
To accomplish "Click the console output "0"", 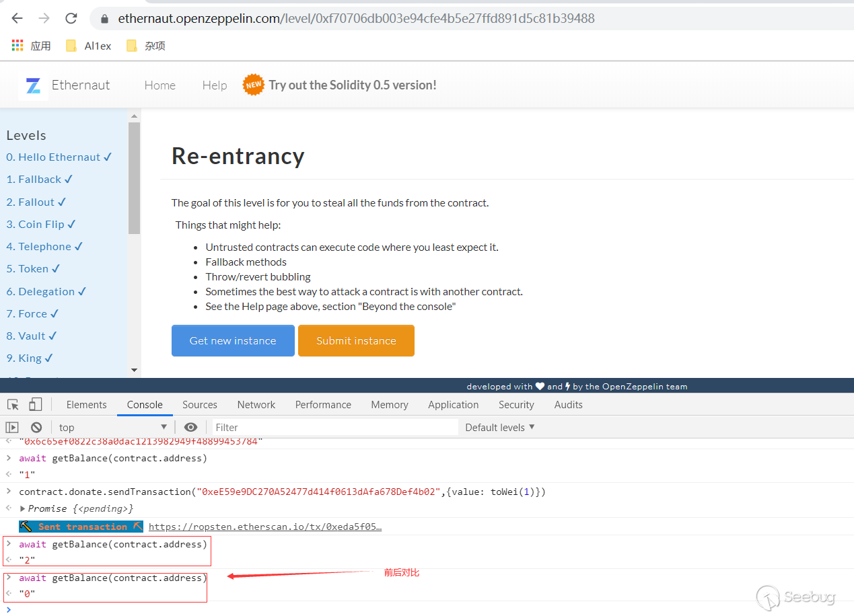I will pyautogui.click(x=27, y=594).
